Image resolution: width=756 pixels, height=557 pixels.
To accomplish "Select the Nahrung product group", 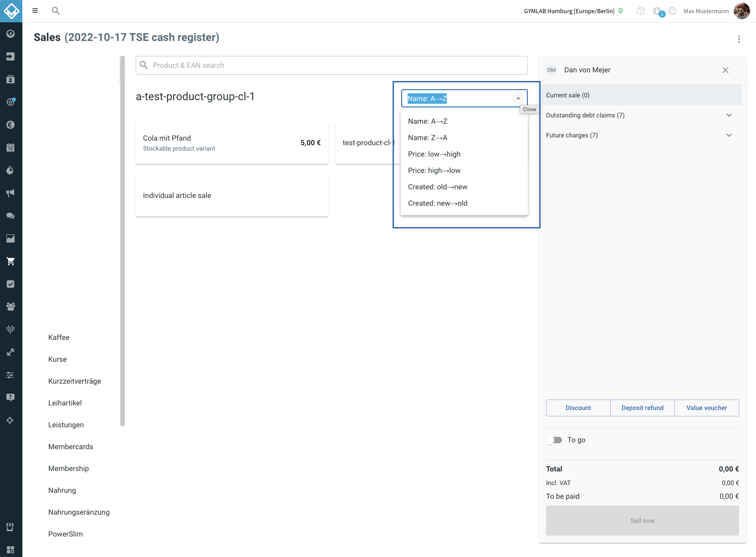I will (x=62, y=491).
